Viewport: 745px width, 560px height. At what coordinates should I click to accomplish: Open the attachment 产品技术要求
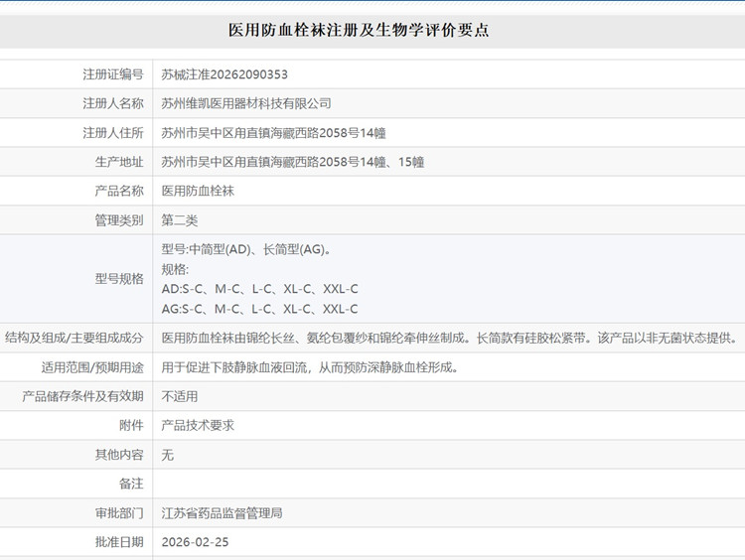click(198, 426)
